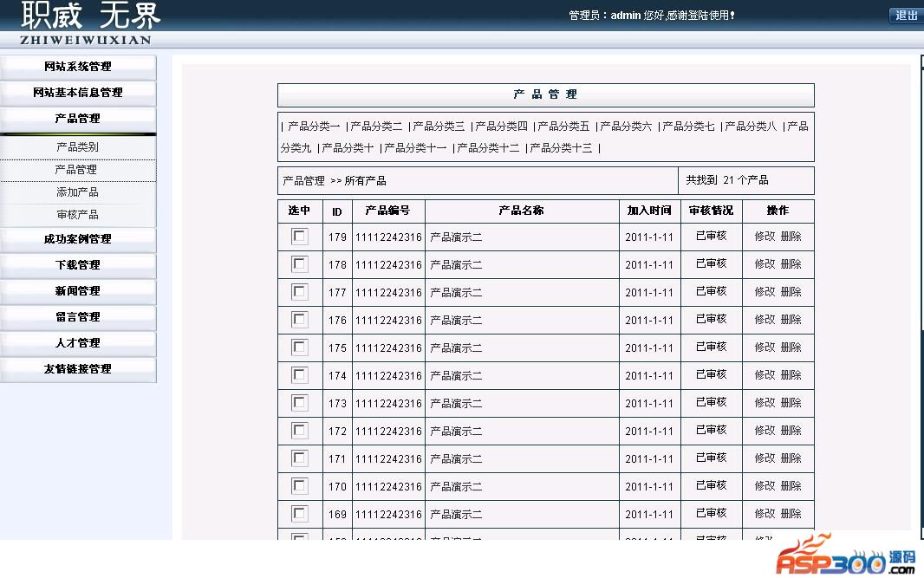Viewport: 924px width, 578px height.
Task: Filter by 产品分类四 category link
Action: tap(501, 127)
